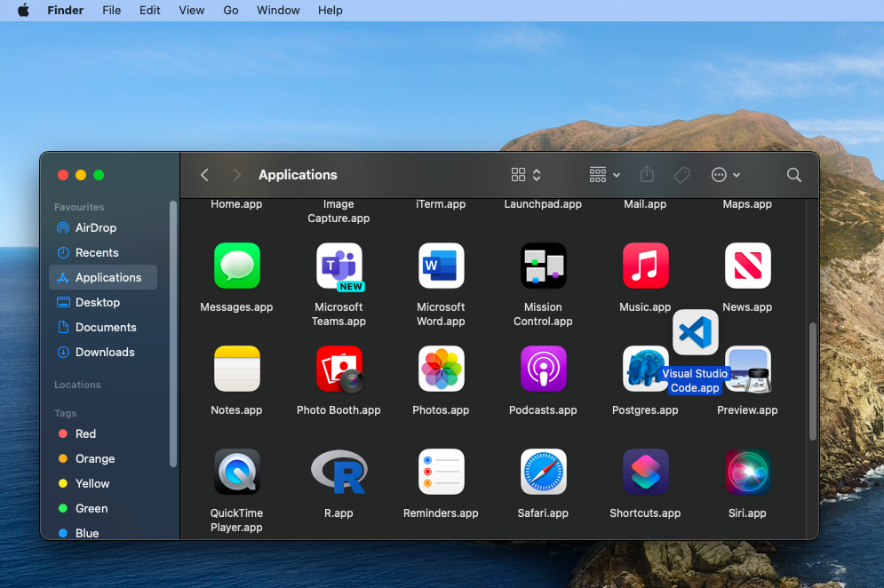Select the Red tag in sidebar
The image size is (884, 588).
pyautogui.click(x=85, y=434)
